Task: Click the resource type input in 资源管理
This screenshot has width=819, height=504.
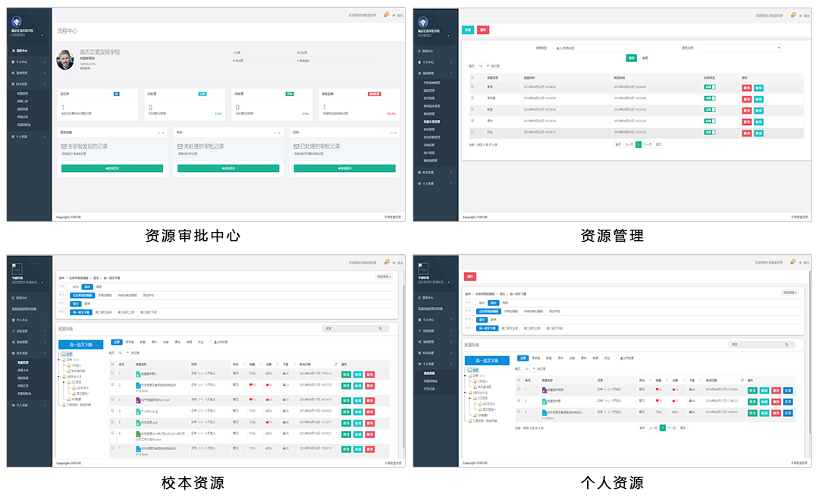Action: (x=595, y=48)
